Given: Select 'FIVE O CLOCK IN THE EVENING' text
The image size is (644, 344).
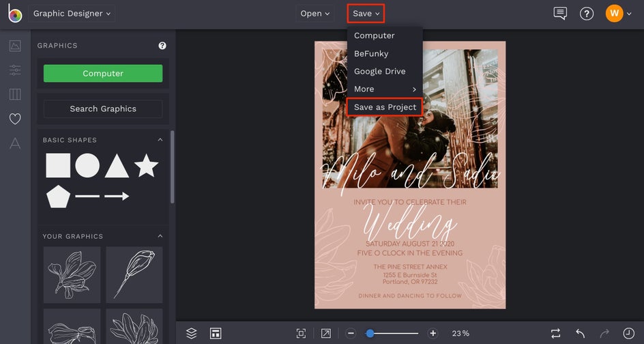Looking at the screenshot, I should click(x=410, y=253).
